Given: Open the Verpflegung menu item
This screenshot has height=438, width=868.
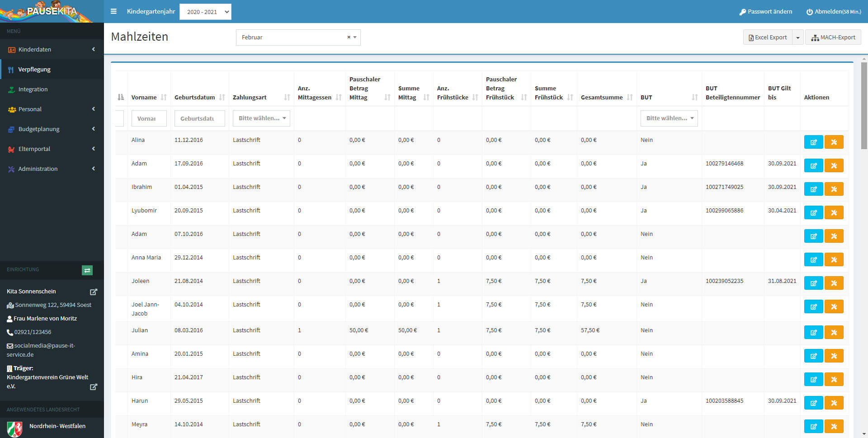Looking at the screenshot, I should click(34, 70).
